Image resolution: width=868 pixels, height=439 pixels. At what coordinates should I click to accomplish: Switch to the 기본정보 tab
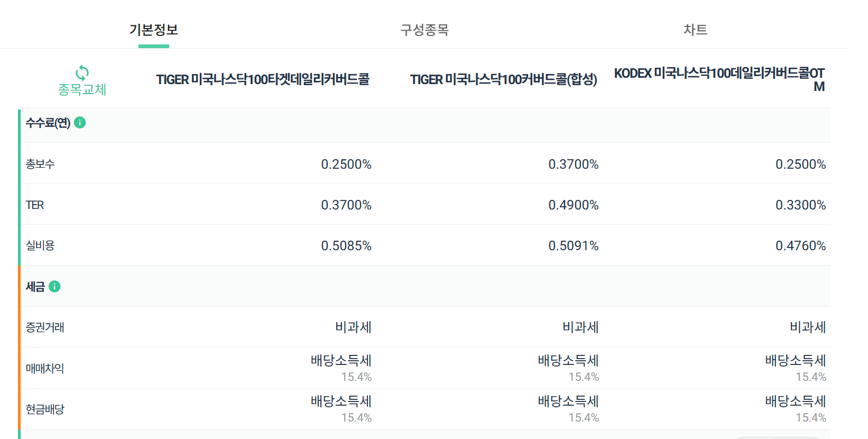(x=154, y=30)
